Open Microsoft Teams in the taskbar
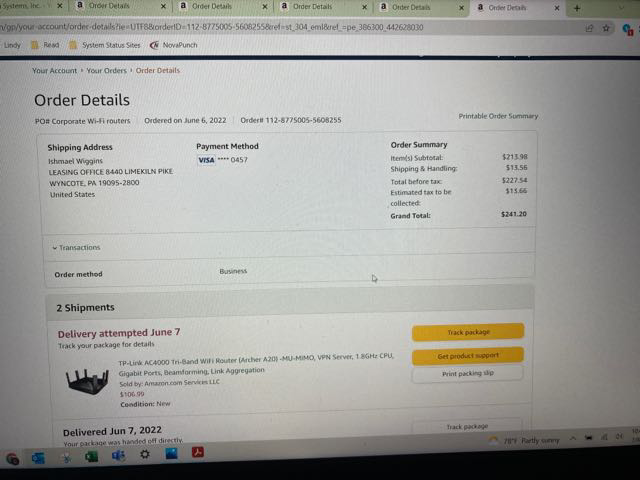The width and height of the screenshot is (640, 480). 118,455
